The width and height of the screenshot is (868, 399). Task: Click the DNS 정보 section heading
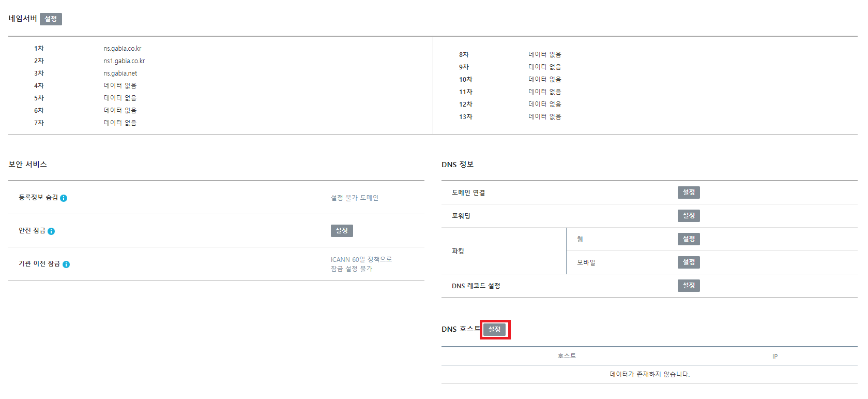pyautogui.click(x=458, y=164)
